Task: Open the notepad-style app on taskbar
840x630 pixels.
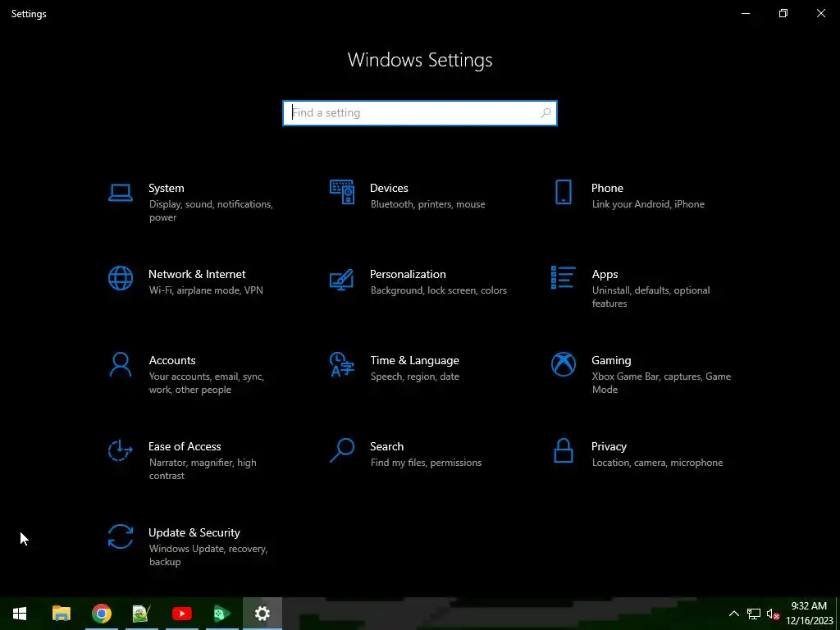Action: click(x=141, y=614)
